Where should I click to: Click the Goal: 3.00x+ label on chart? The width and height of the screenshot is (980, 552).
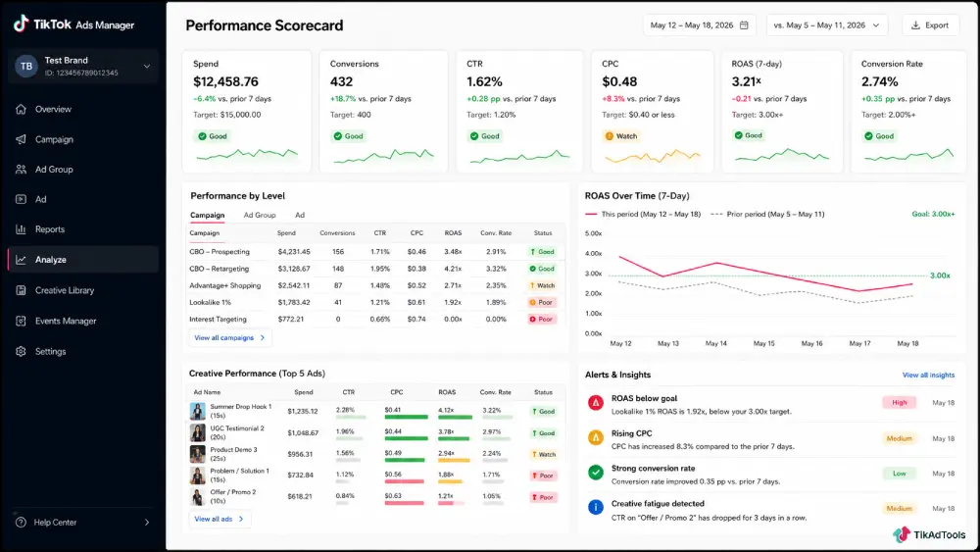pyautogui.click(x=933, y=214)
